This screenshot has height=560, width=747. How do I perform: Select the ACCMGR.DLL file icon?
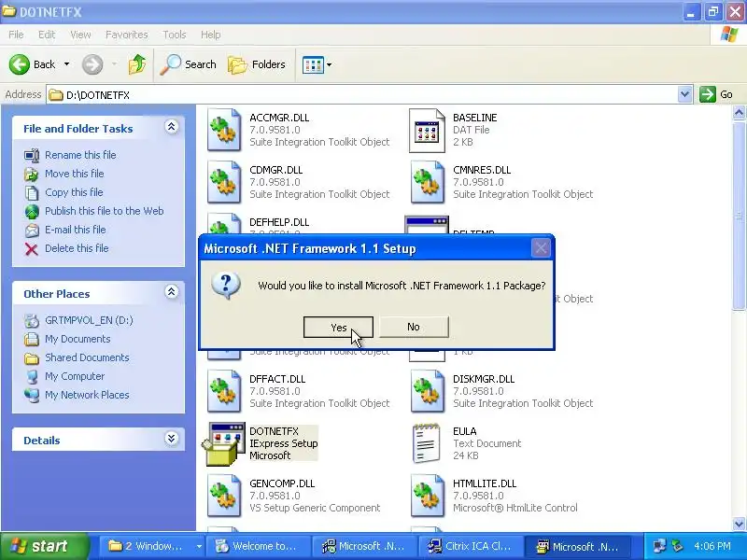click(224, 130)
